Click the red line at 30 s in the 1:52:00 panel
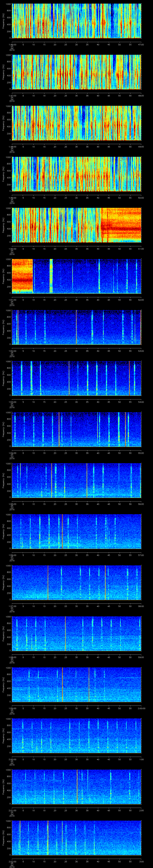Screen dimensions: 153x868 coord(76,327)
